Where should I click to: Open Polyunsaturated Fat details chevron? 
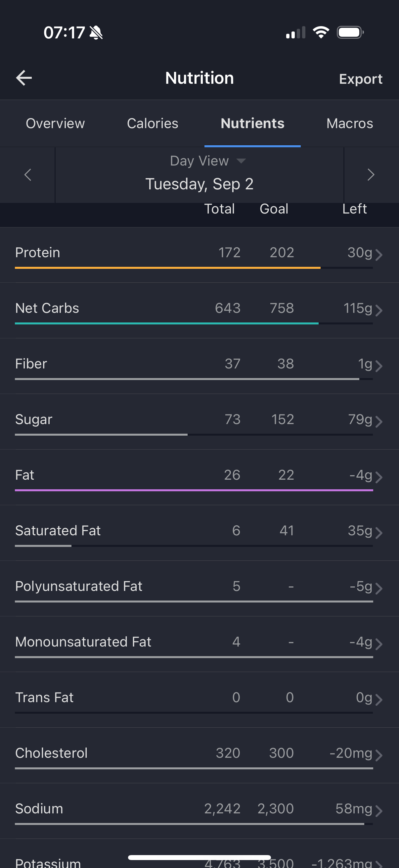pyautogui.click(x=379, y=588)
